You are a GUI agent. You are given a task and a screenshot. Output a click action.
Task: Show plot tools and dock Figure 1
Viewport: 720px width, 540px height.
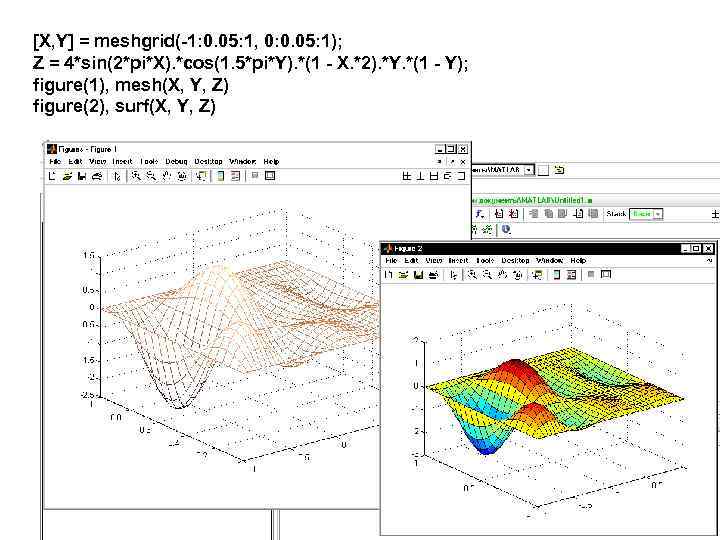pyautogui.click(x=270, y=176)
